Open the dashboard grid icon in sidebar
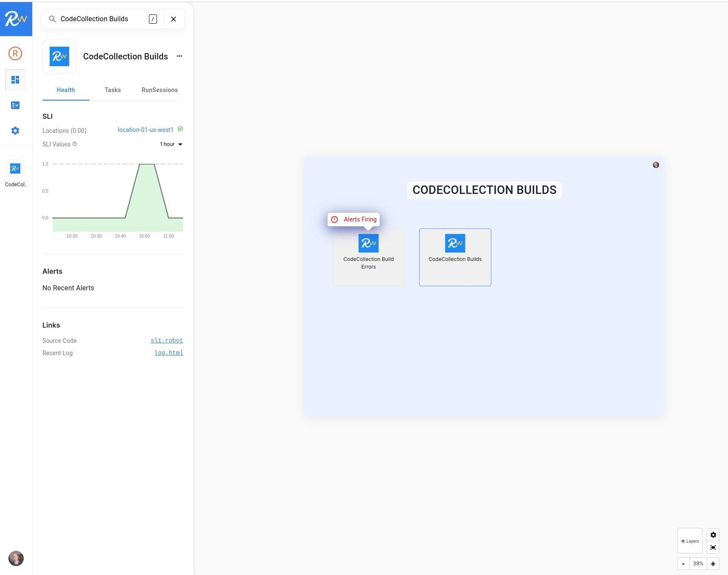The width and height of the screenshot is (728, 575). (15, 80)
